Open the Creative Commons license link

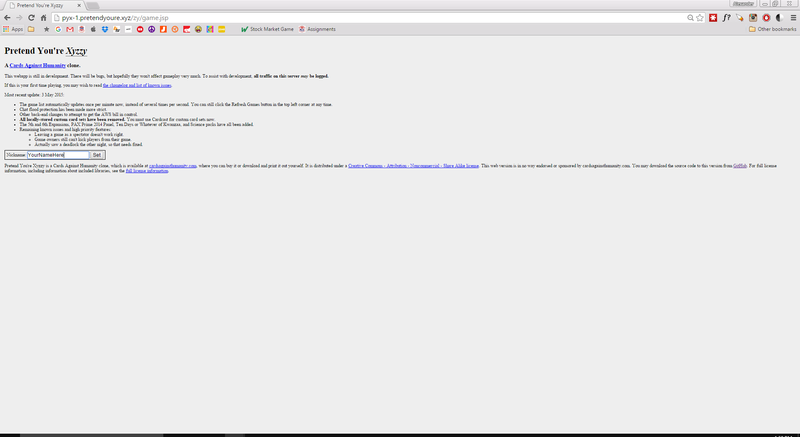pos(413,166)
